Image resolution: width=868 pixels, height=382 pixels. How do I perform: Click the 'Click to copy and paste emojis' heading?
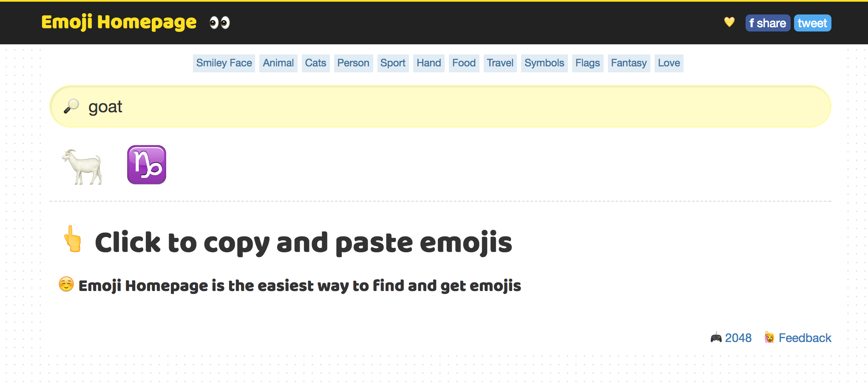coord(304,242)
